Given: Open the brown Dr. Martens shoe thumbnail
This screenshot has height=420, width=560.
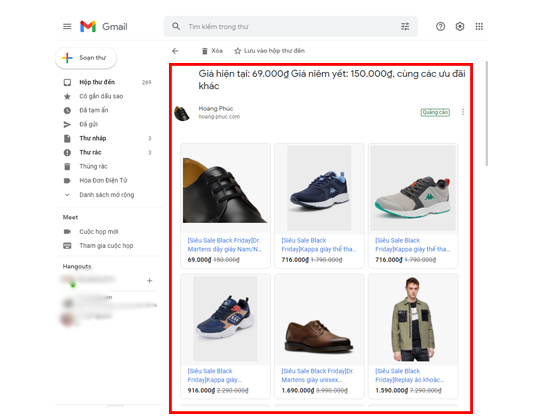Looking at the screenshot, I should pyautogui.click(x=319, y=336).
